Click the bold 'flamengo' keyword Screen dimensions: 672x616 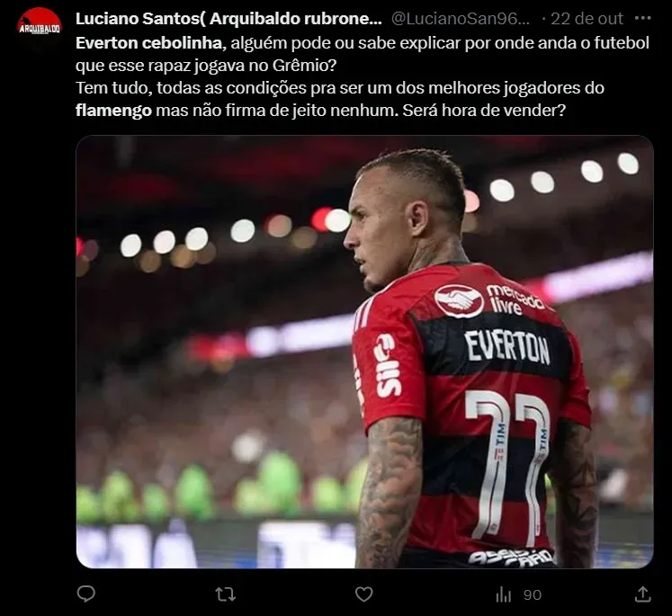(x=113, y=111)
